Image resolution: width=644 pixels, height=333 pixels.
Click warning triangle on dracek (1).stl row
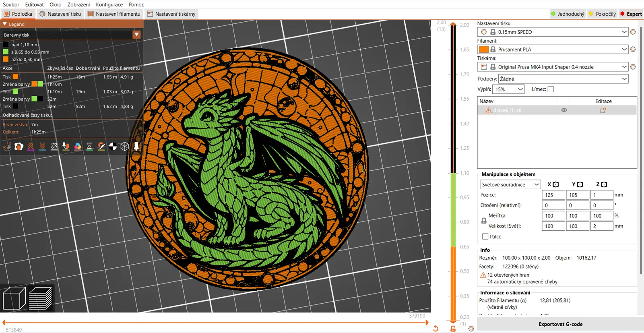coord(488,110)
